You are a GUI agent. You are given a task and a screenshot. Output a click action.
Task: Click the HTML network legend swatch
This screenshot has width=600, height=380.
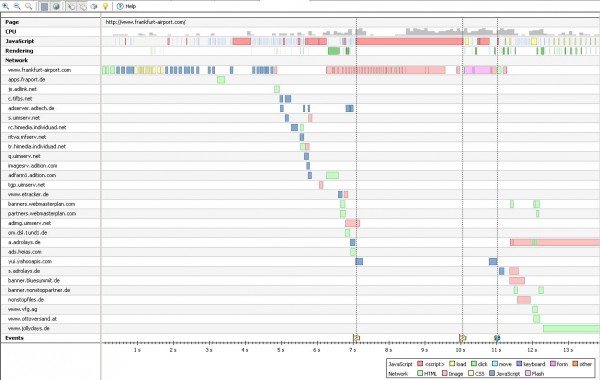(x=420, y=373)
